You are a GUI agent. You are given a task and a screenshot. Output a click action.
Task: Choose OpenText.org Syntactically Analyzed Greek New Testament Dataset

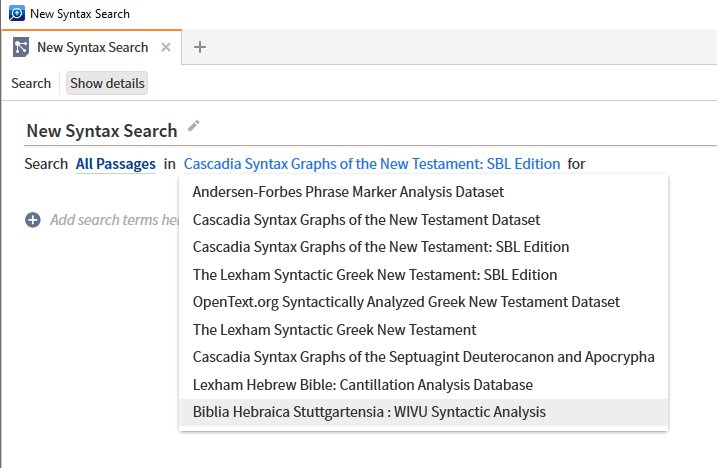click(423, 302)
